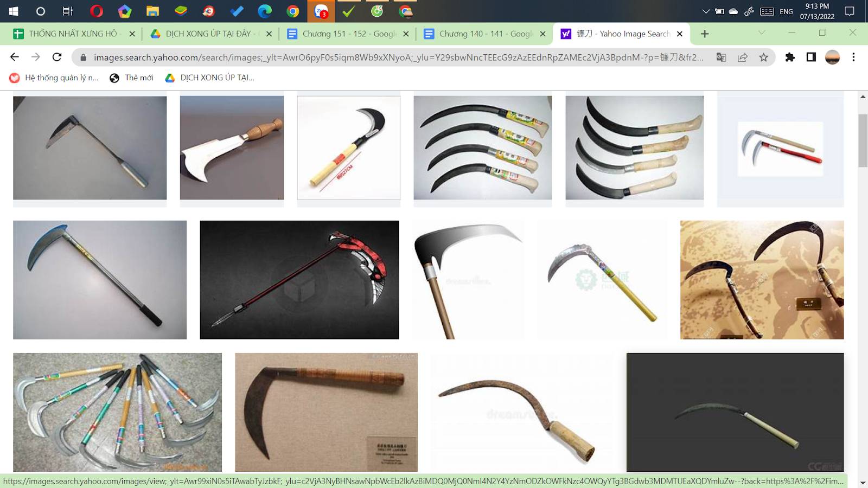Show hidden system tray icons
The width and height of the screenshot is (868, 488).
(x=705, y=11)
